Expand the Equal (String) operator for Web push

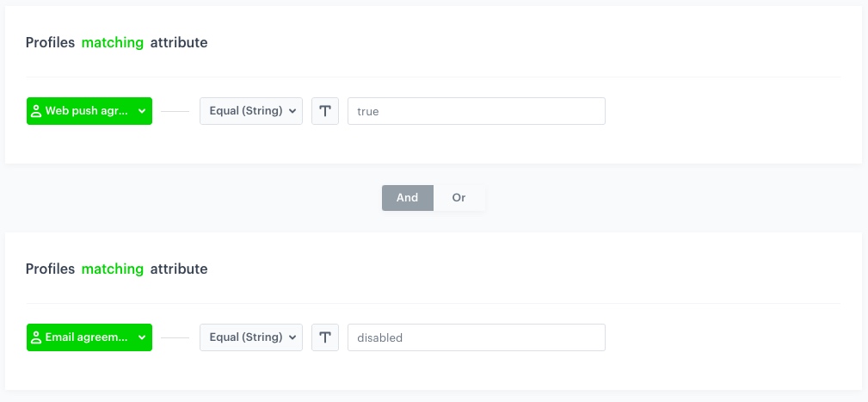251,111
